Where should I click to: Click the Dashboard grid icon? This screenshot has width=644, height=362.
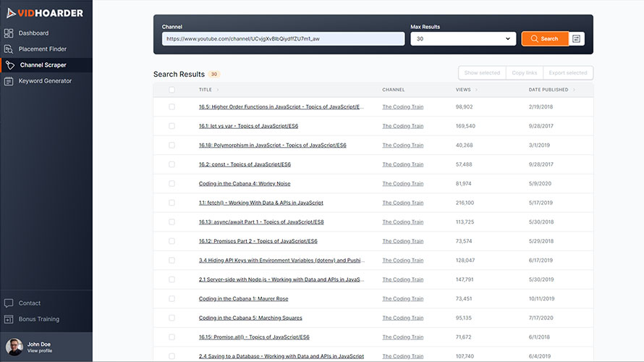click(9, 33)
